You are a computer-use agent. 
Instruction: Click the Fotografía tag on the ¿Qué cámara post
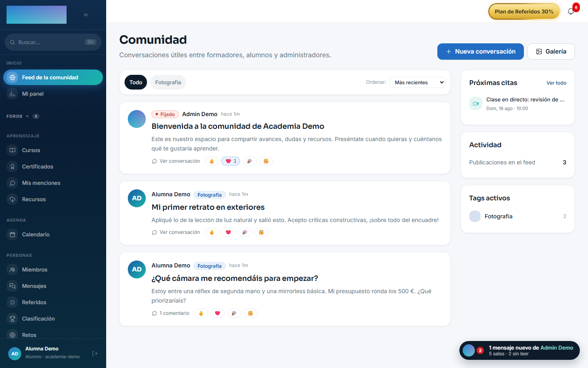(x=209, y=266)
